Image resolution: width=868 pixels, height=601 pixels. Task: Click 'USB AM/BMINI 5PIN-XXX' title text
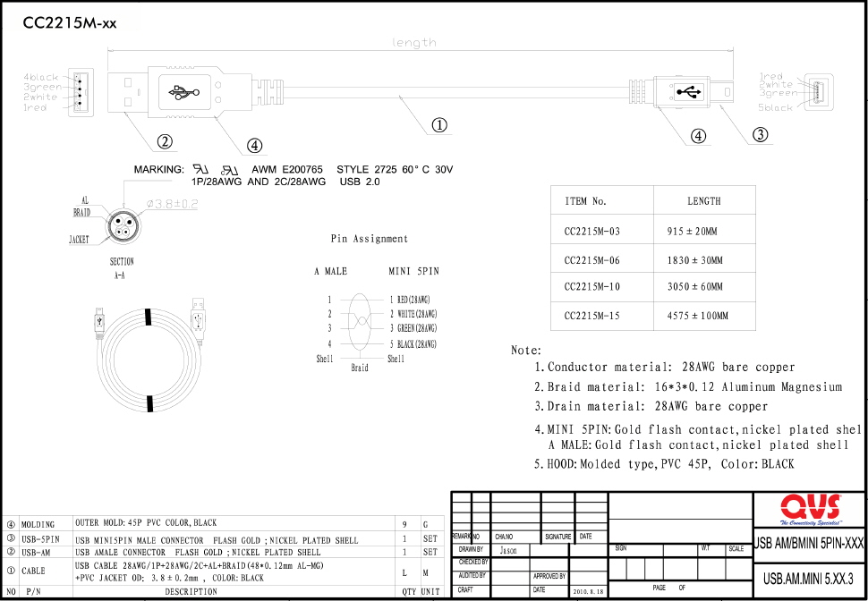coord(809,545)
